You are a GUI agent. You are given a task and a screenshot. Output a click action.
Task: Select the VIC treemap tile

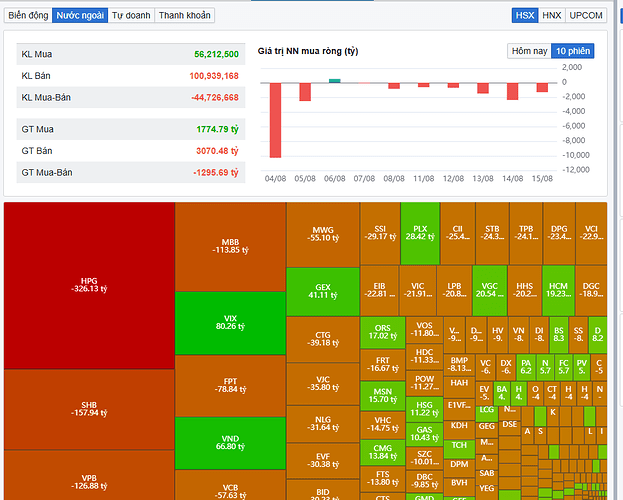(x=418, y=291)
